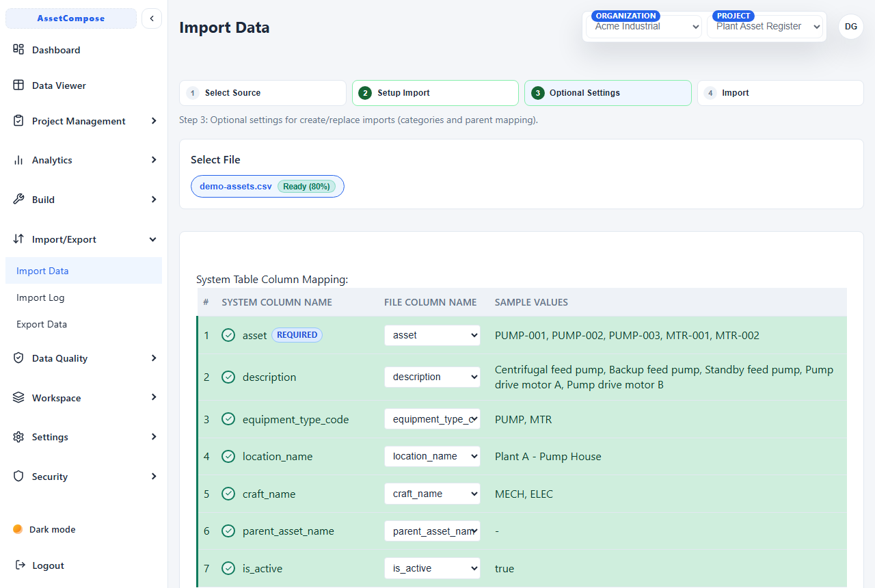Click sample value 'PUMP, MTR'
Viewport: 875px width, 588px height.
pos(523,419)
